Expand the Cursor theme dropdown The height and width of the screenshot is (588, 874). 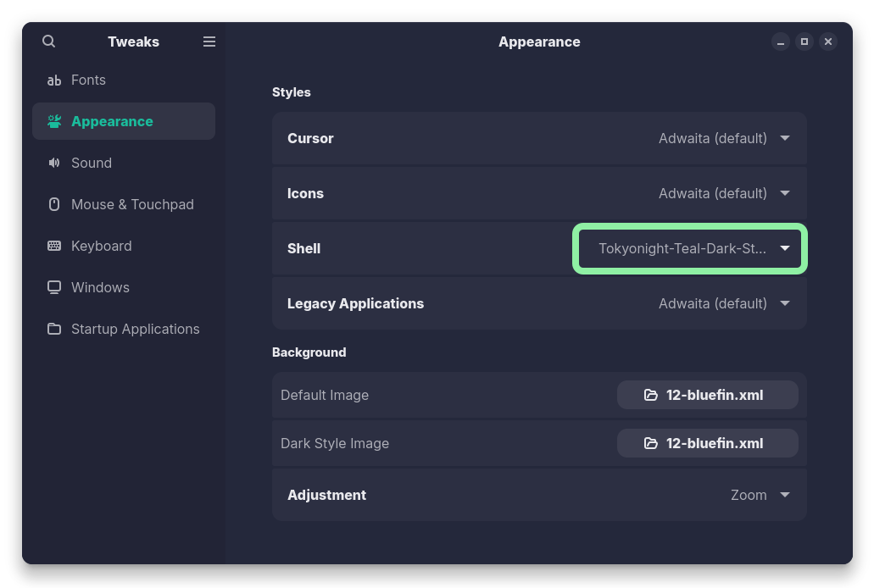tap(724, 138)
